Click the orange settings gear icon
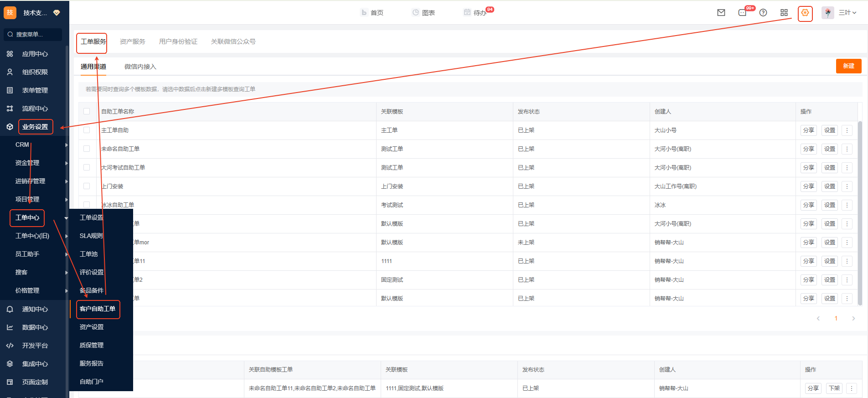The image size is (868, 398). pos(805,13)
